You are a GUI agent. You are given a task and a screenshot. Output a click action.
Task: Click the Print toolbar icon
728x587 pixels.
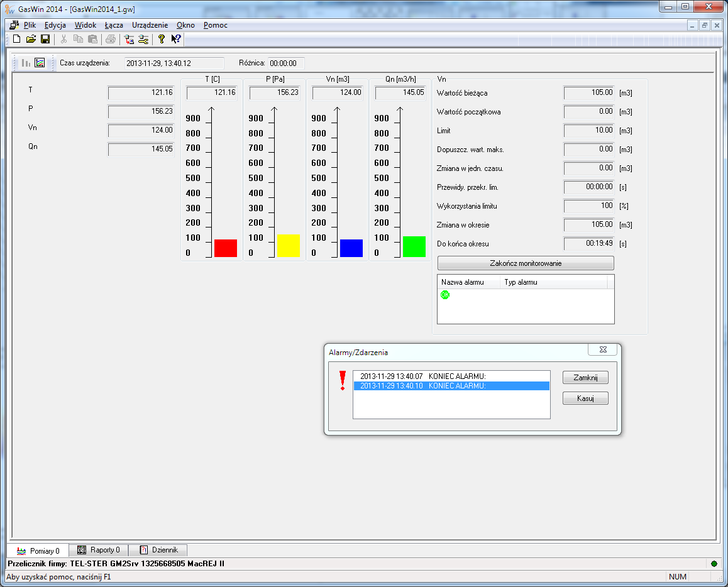(x=111, y=40)
